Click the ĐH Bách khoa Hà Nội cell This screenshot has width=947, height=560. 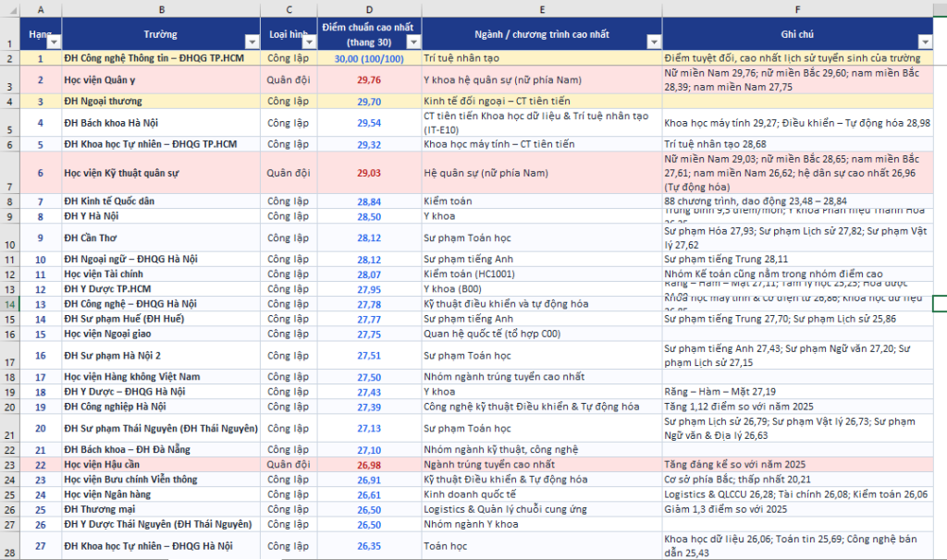pos(161,123)
